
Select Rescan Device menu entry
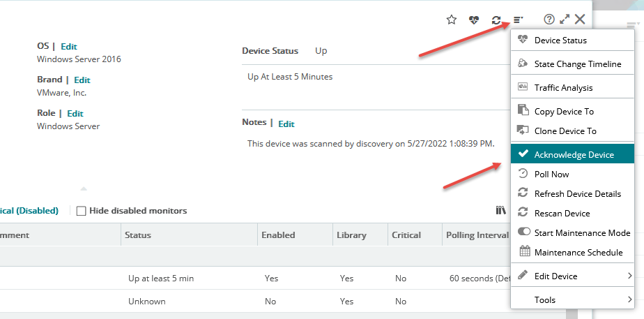click(572, 214)
